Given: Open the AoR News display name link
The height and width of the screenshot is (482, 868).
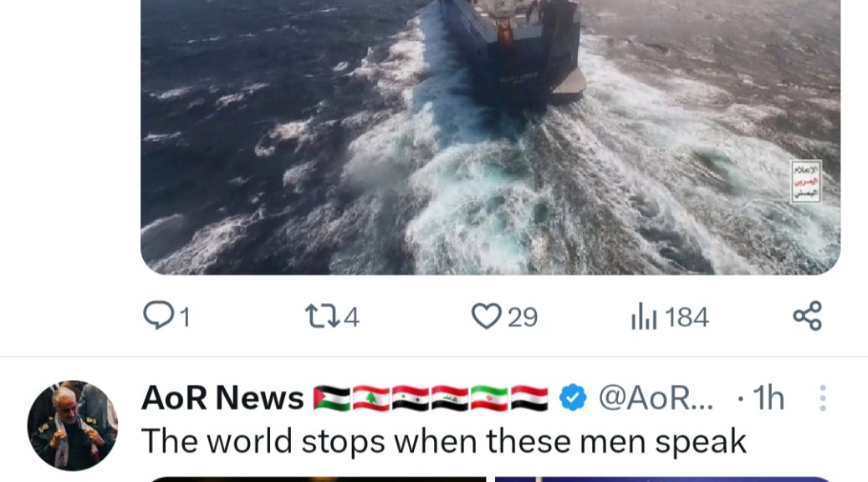Looking at the screenshot, I should point(222,397).
